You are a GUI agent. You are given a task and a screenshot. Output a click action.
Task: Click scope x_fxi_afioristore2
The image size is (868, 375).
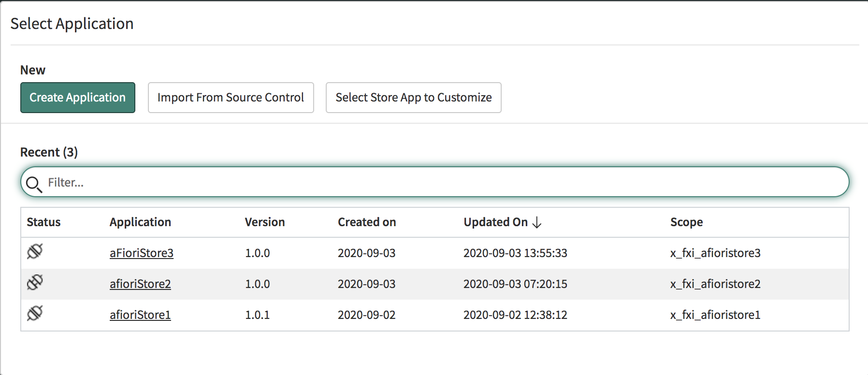pos(715,284)
